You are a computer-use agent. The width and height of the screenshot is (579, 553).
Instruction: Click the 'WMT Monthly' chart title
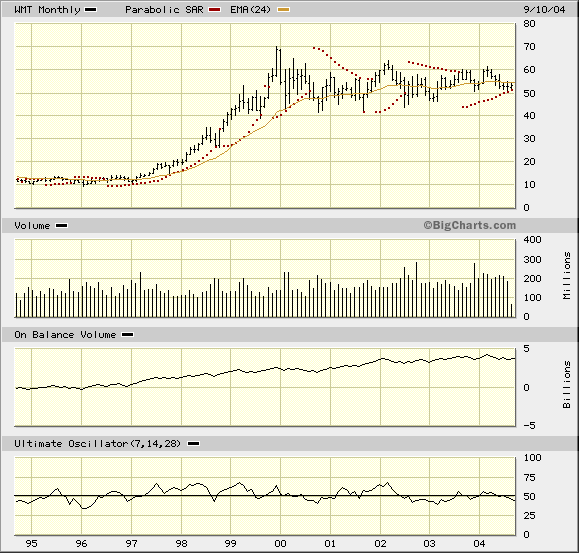click(47, 10)
